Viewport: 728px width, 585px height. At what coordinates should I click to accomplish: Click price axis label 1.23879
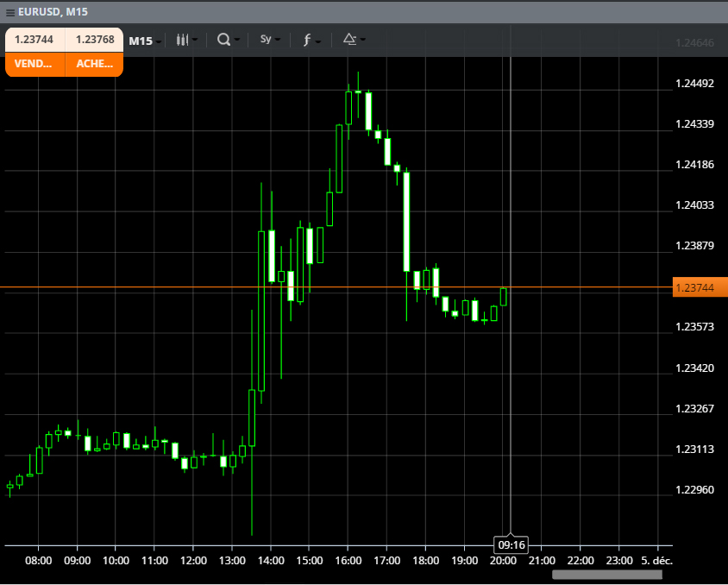pos(694,245)
